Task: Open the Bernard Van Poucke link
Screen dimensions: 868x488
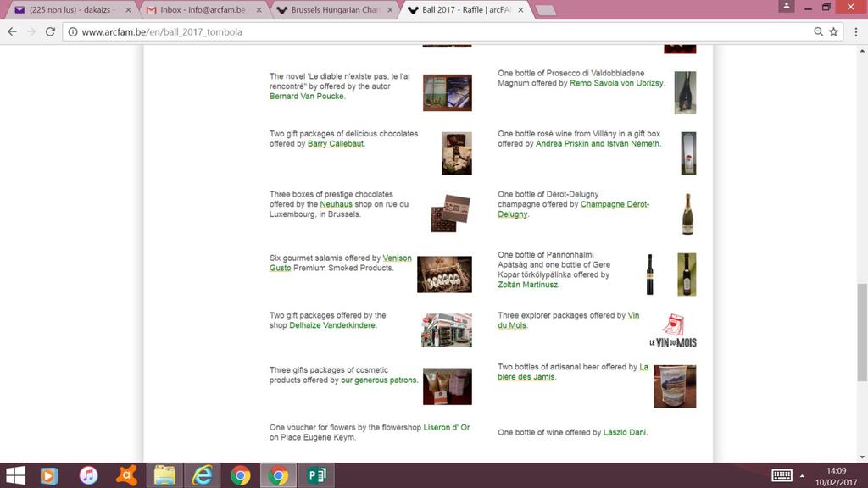Action: pos(307,97)
